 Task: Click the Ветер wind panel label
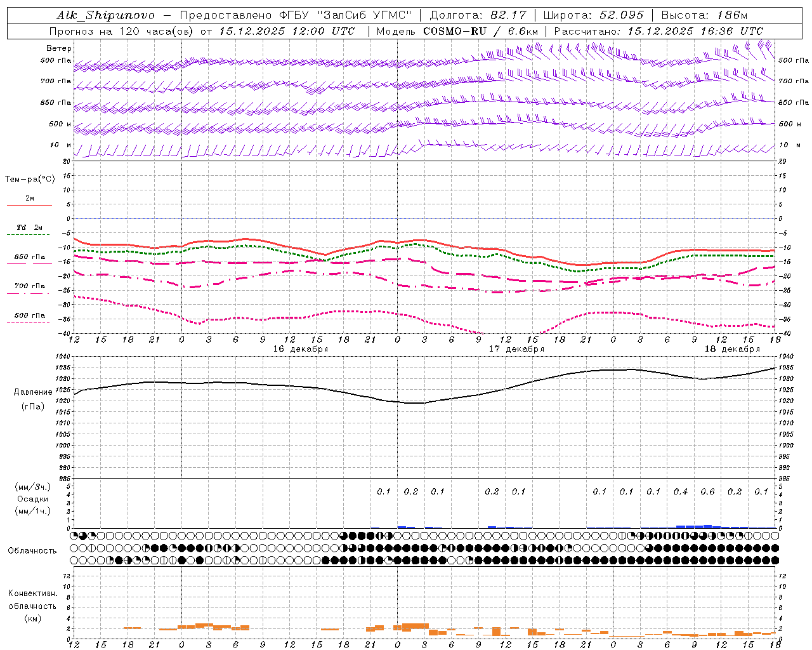click(58, 48)
